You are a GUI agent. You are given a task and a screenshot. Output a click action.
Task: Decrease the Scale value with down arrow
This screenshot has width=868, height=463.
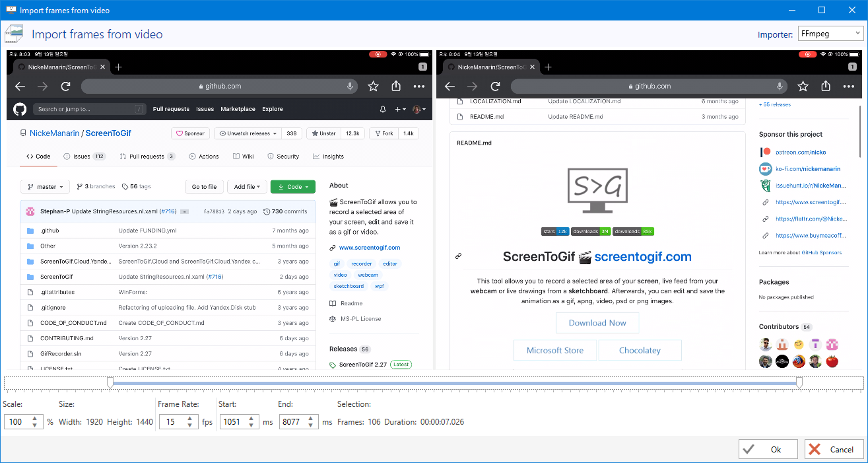click(x=35, y=425)
